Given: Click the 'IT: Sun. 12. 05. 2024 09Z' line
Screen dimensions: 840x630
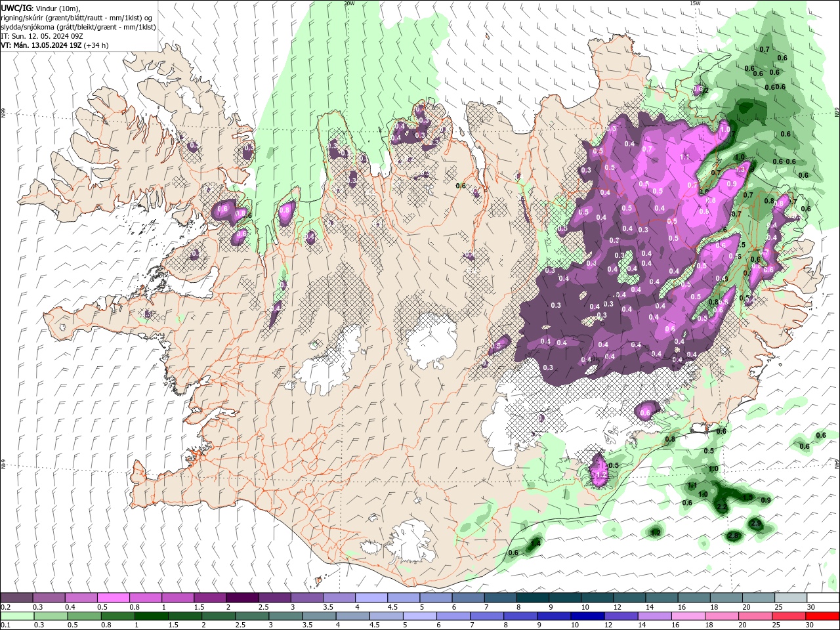Looking at the screenshot, I should [x=43, y=36].
